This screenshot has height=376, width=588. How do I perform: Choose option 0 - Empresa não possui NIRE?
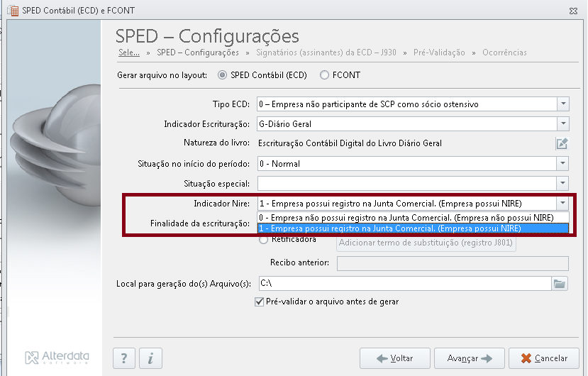click(x=414, y=218)
